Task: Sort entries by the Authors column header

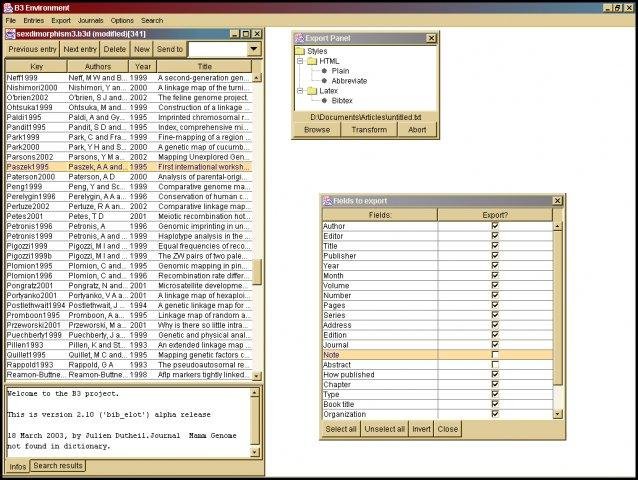Action: 98,66
